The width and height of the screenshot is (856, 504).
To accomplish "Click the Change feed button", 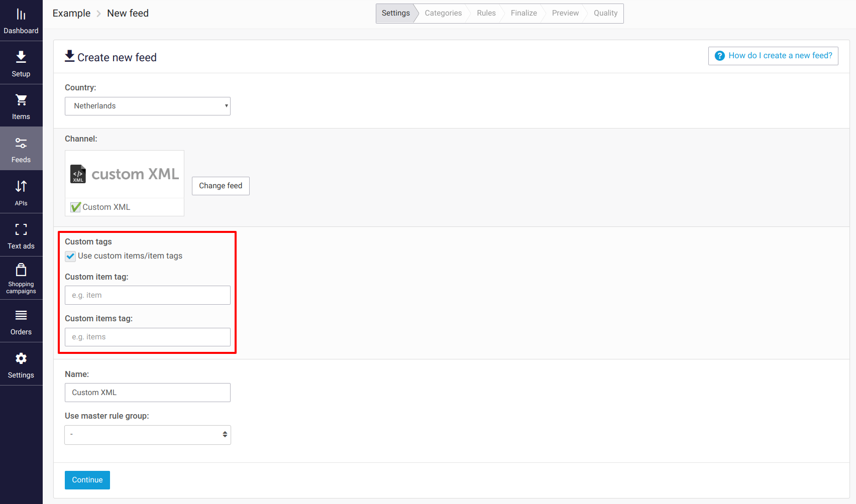I will coord(221,186).
